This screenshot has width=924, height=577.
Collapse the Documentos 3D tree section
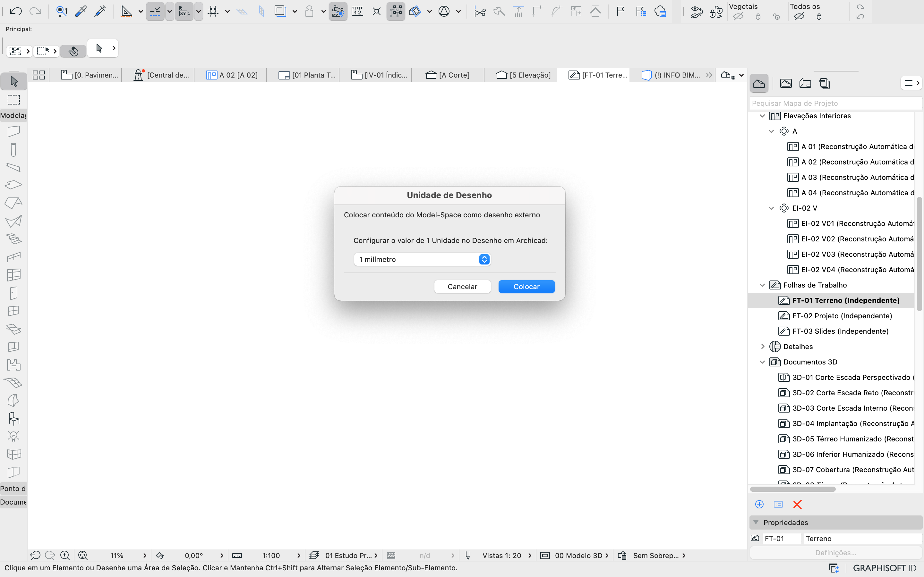[x=762, y=362]
